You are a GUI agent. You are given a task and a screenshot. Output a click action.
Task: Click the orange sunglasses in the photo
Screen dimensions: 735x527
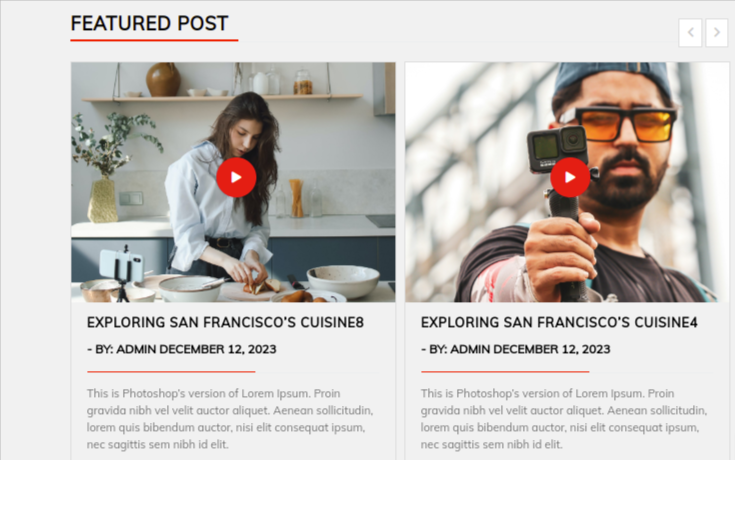click(625, 125)
